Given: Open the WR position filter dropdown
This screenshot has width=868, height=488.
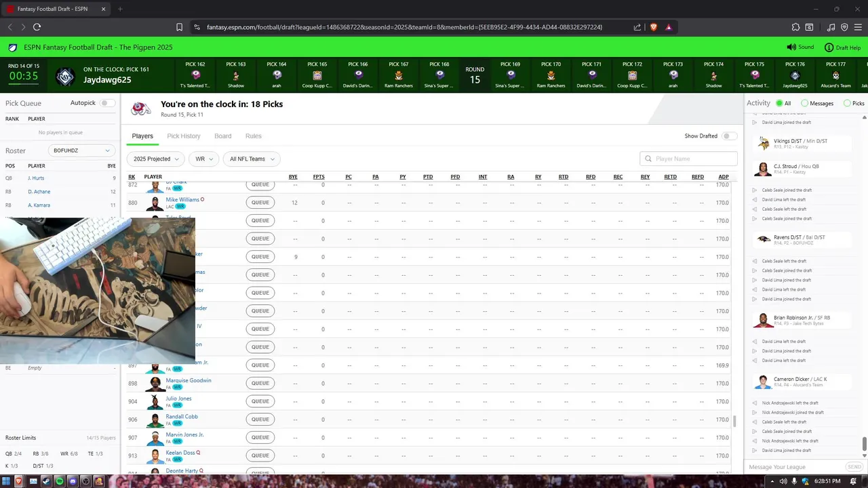Looking at the screenshot, I should pyautogui.click(x=204, y=159).
